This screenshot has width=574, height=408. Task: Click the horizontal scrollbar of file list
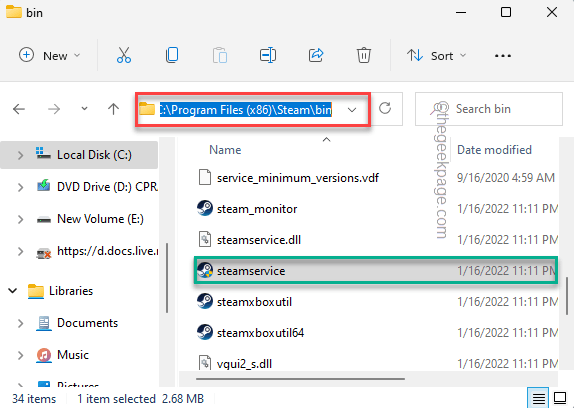300,379
